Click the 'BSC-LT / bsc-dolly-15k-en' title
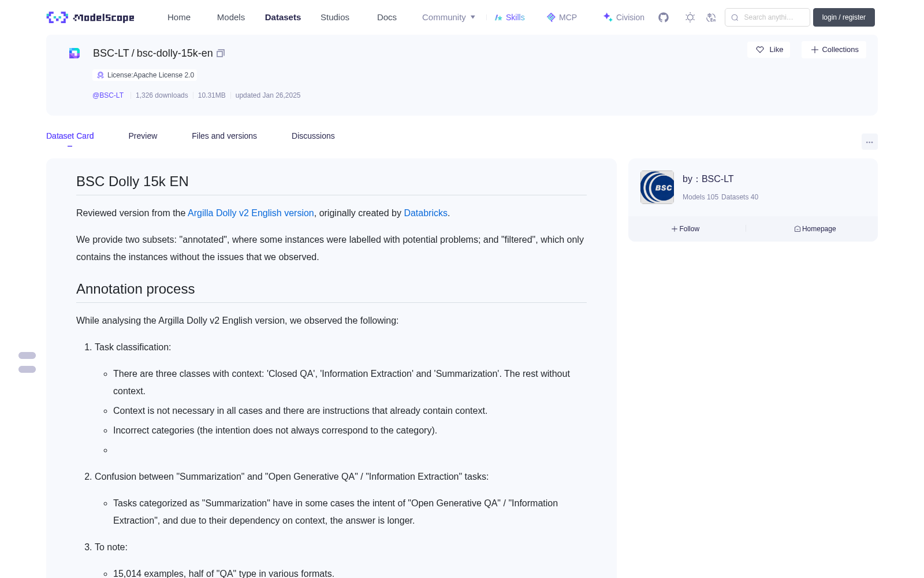 (x=153, y=53)
